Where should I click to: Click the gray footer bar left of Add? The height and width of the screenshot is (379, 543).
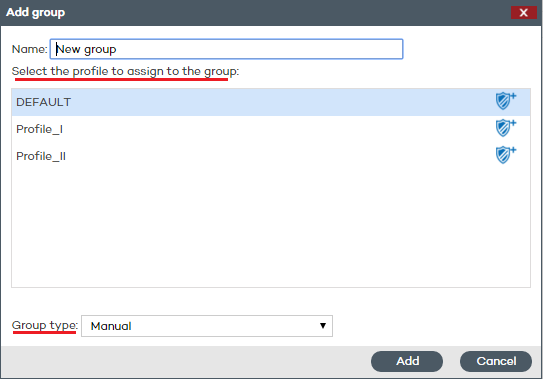click(185, 361)
